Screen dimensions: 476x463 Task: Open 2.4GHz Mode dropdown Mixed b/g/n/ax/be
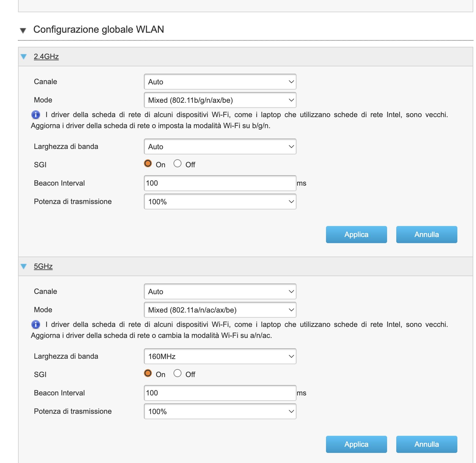click(x=220, y=100)
